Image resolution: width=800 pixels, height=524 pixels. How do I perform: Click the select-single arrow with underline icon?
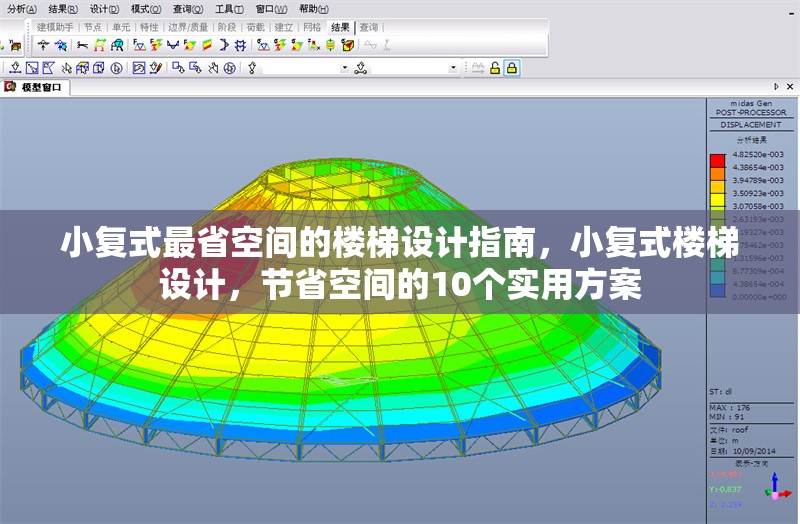tap(15, 68)
